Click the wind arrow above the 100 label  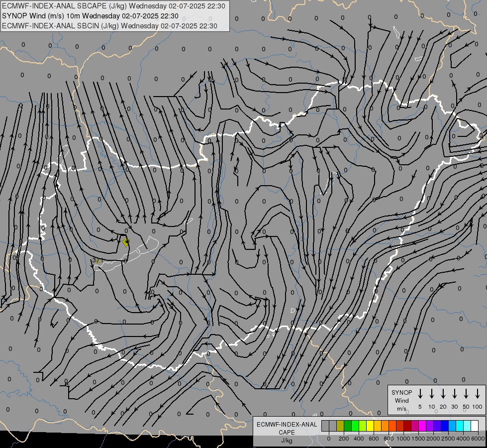point(478,393)
